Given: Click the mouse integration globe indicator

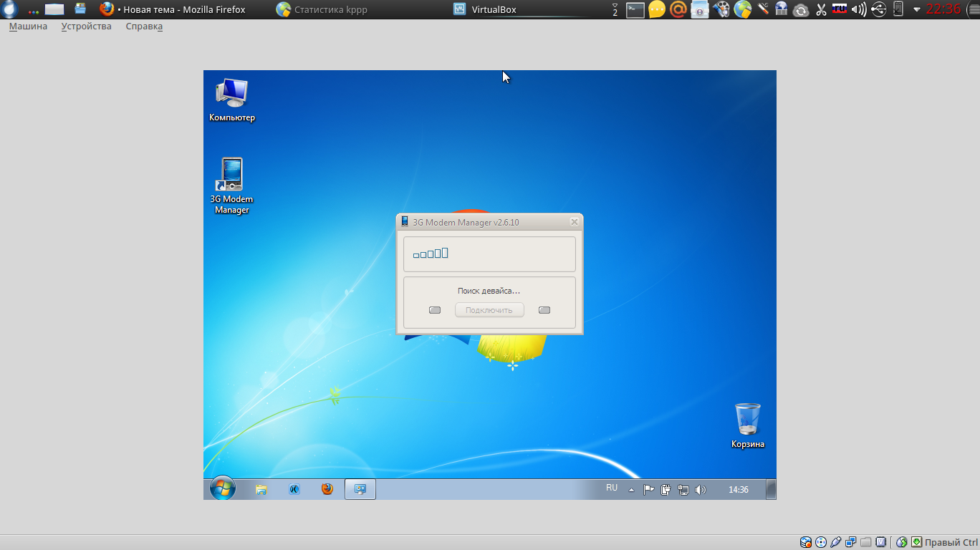Looking at the screenshot, I should pyautogui.click(x=902, y=542).
